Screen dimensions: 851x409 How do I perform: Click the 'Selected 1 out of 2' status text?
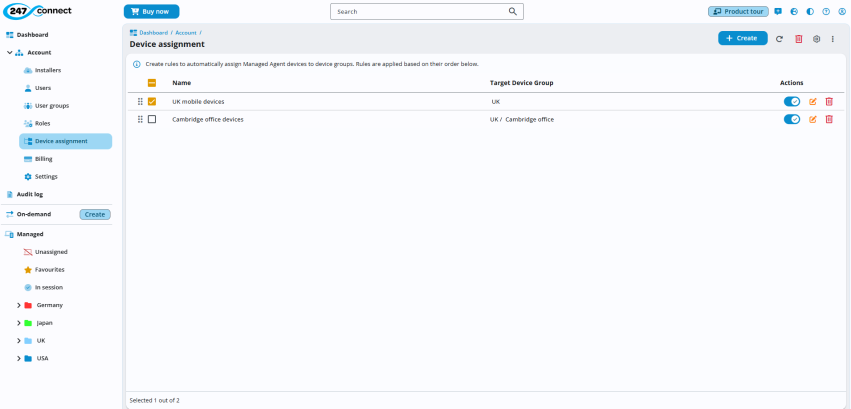[x=155, y=400]
